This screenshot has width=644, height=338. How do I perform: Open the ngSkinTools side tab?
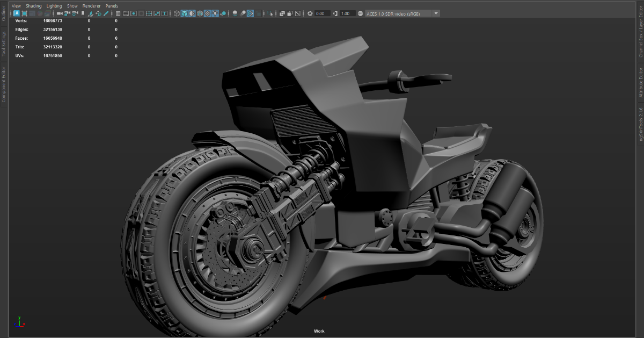640,124
